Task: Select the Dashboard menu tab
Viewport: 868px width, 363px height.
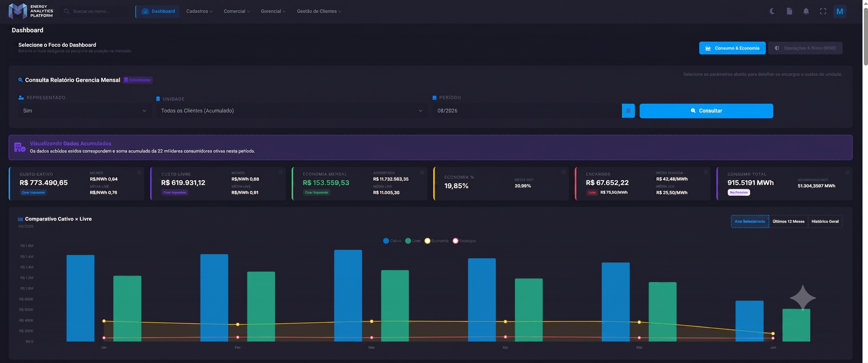Action: pos(158,11)
